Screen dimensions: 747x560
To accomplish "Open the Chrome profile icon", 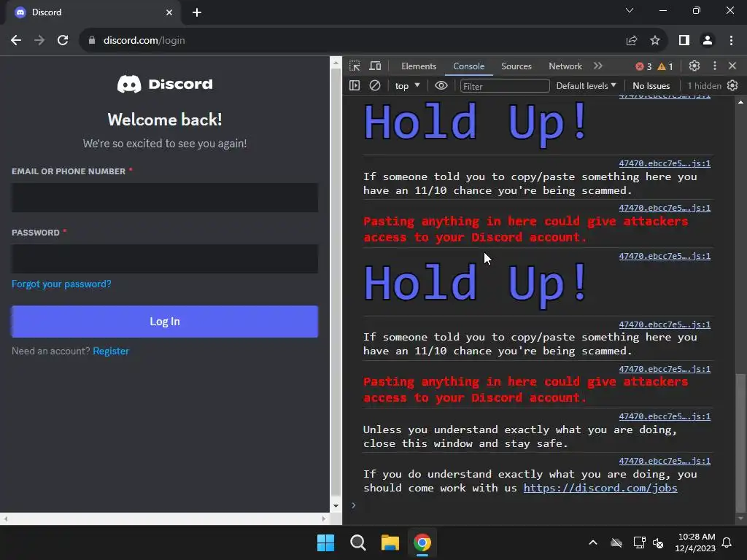I will click(x=708, y=41).
